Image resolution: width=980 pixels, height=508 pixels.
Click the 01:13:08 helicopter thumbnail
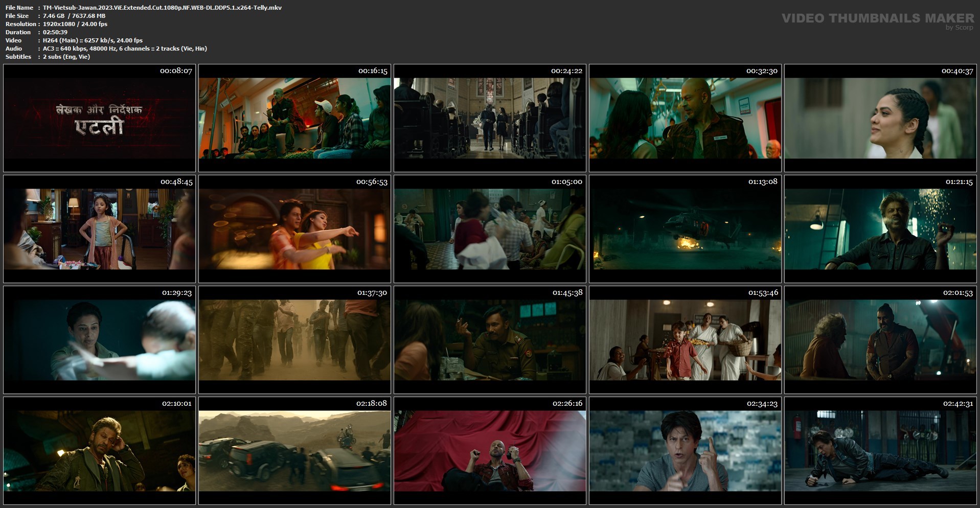tap(685, 229)
